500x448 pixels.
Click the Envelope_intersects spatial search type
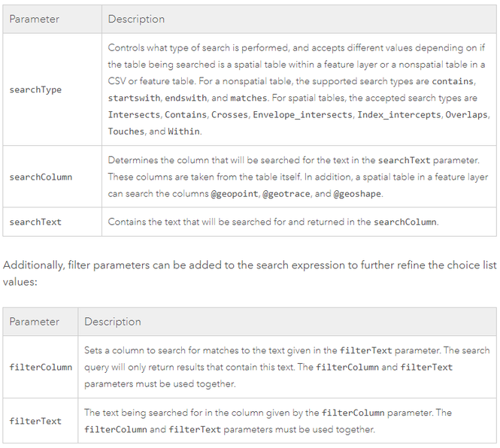[302, 115]
